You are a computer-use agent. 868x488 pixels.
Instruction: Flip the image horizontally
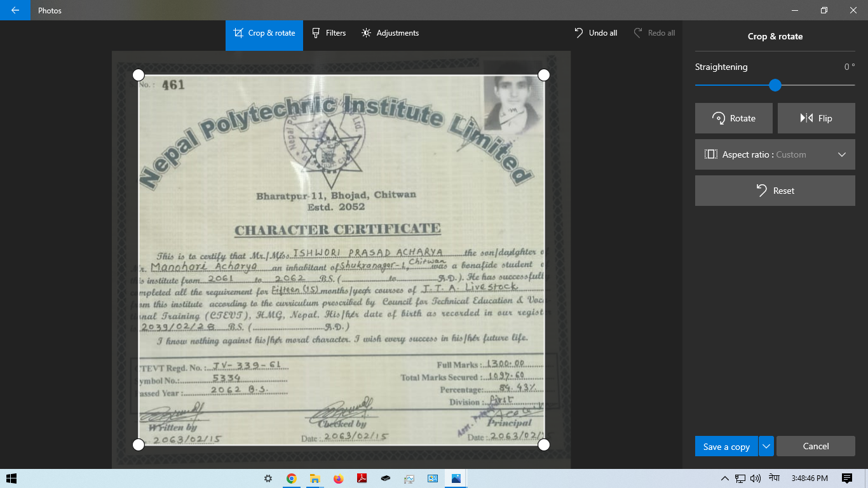817,118
